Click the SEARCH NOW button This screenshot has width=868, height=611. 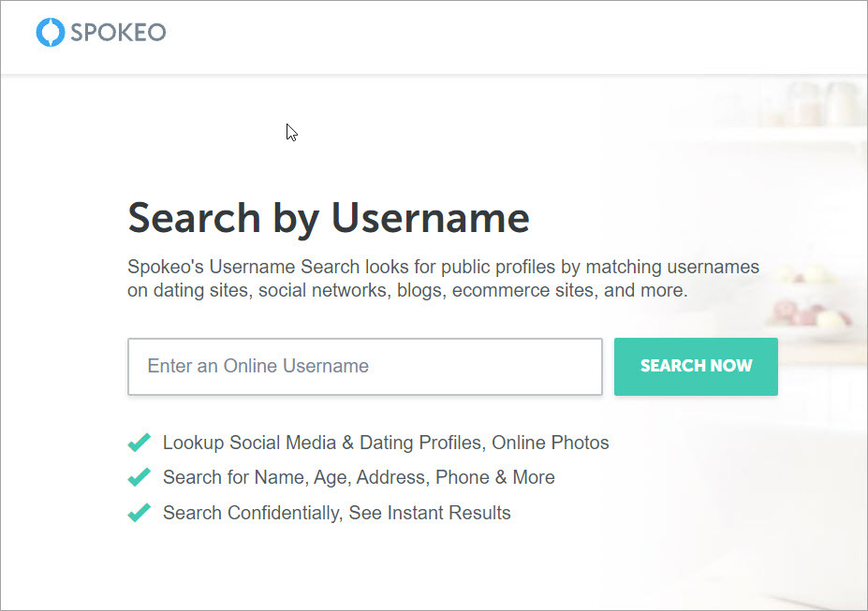pyautogui.click(x=696, y=367)
